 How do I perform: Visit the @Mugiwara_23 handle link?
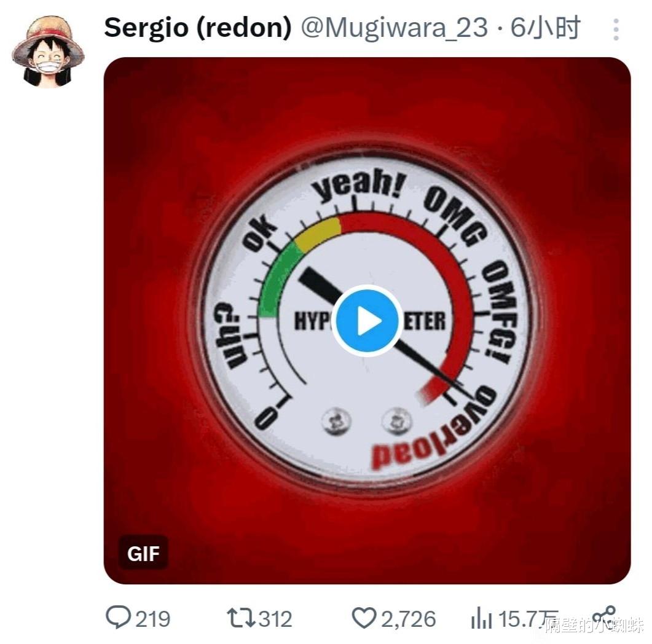394,28
